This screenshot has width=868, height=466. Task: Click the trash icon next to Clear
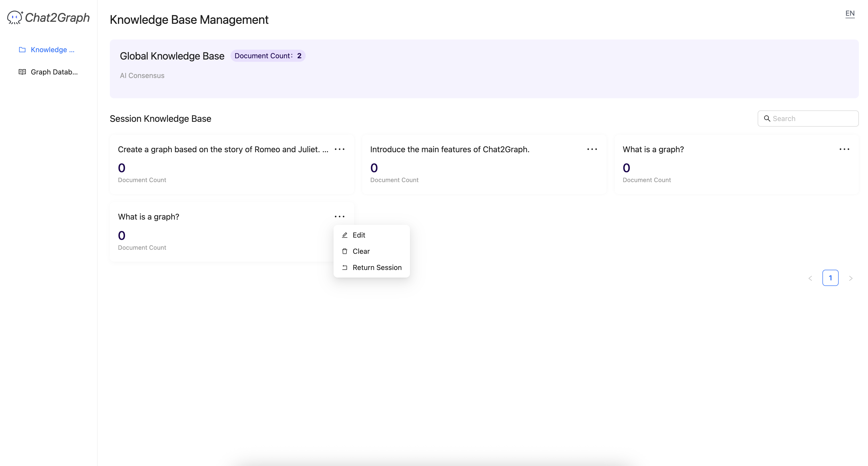coord(344,251)
